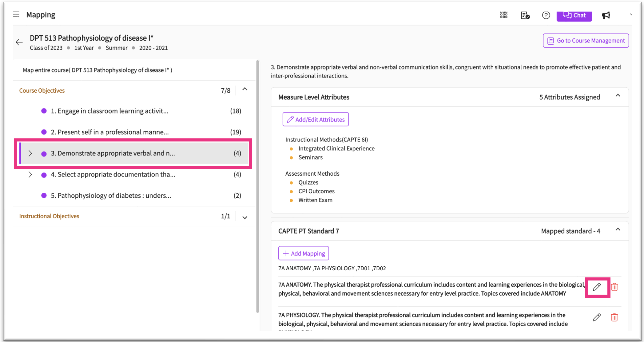Viewport: 644px width, 342px height.
Task: Open the hamburger menu
Action: pos(16,14)
